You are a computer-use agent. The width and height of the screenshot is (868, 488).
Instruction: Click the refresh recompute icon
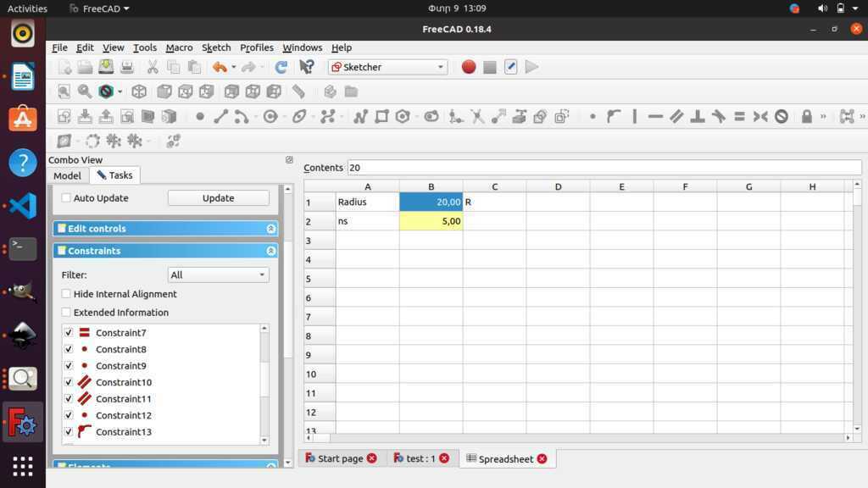point(281,67)
